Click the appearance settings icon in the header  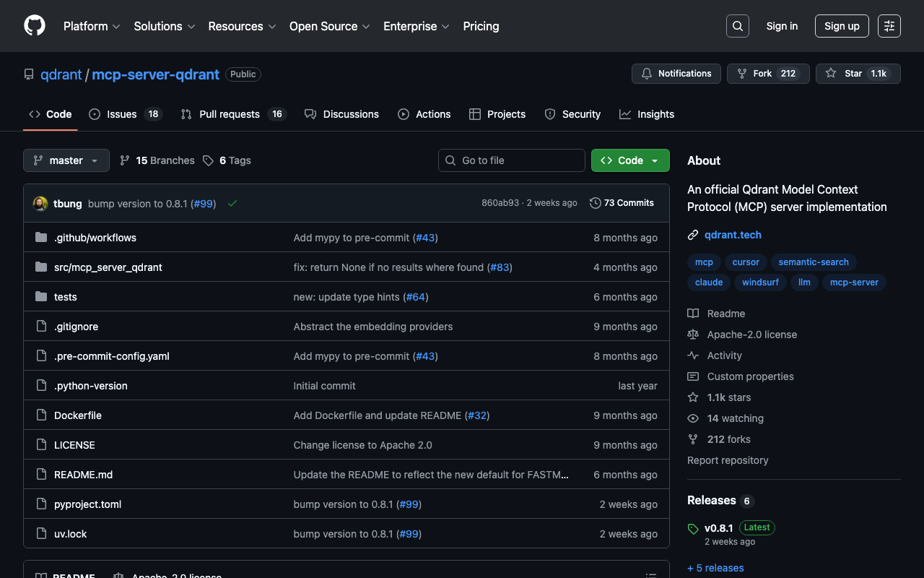point(889,26)
